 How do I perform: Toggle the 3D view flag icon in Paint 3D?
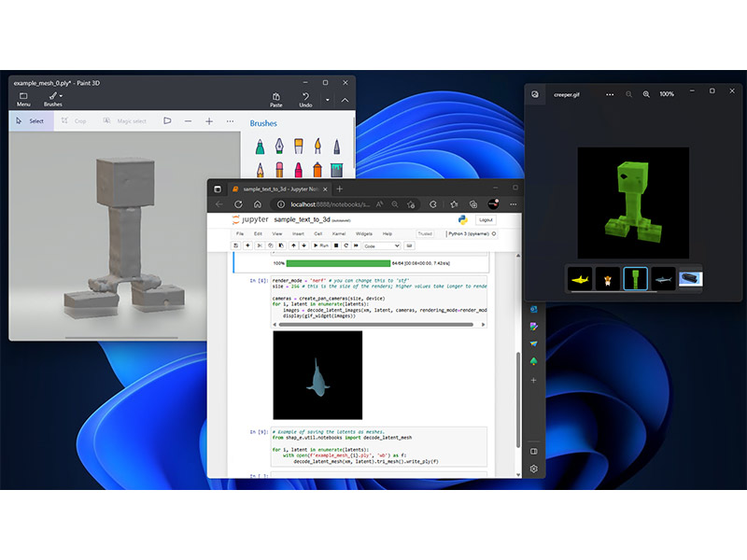click(x=167, y=121)
